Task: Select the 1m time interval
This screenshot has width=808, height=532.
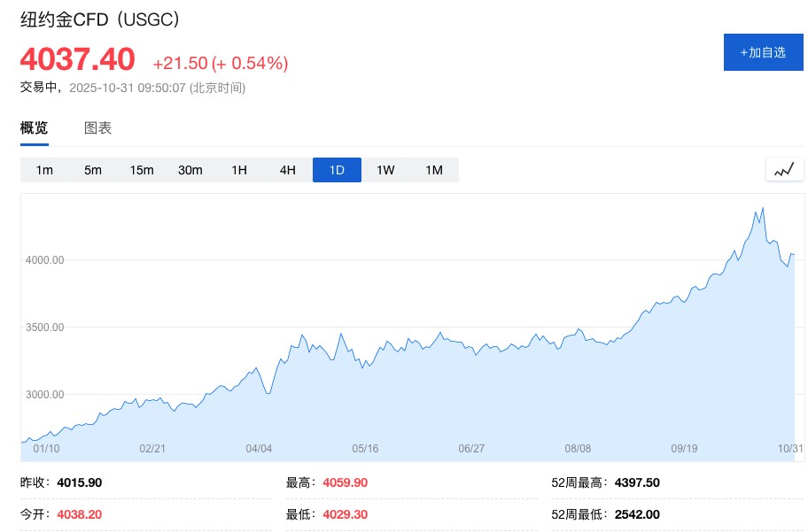Action: coord(44,170)
